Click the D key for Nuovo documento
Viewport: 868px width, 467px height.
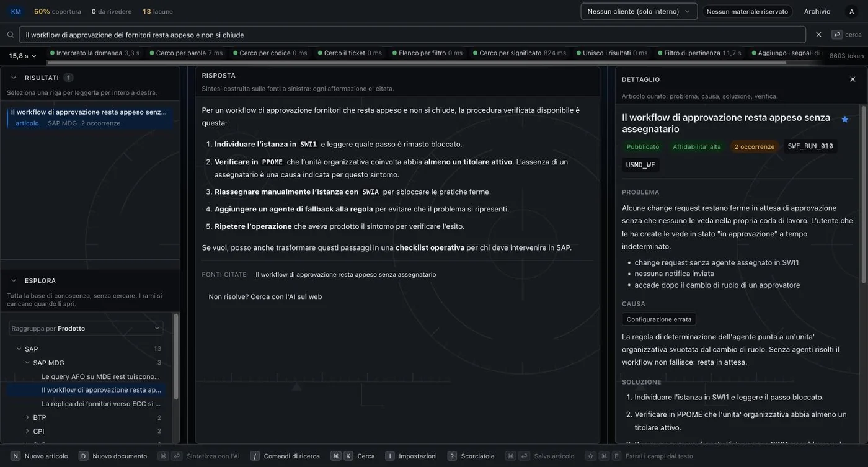(83, 456)
